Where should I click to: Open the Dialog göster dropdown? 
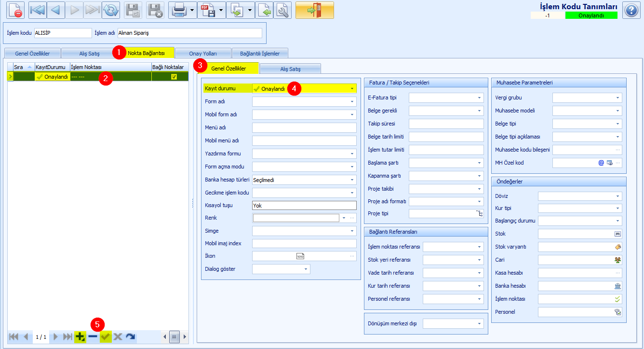coord(306,269)
